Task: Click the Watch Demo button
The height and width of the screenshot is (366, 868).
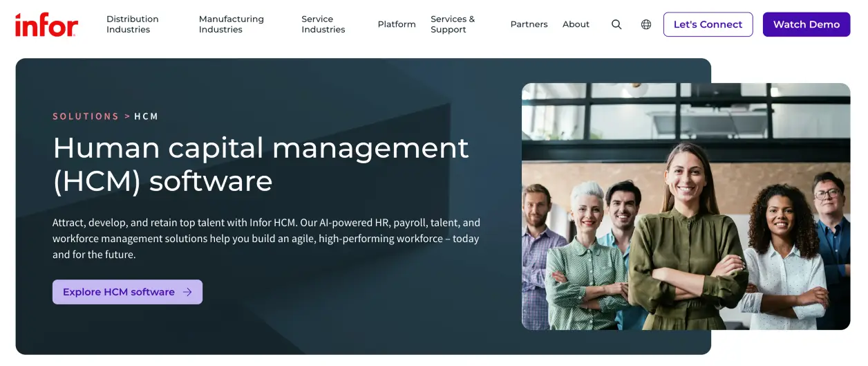Action: pos(806,24)
